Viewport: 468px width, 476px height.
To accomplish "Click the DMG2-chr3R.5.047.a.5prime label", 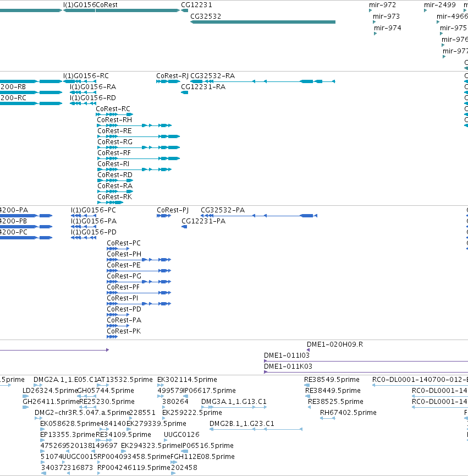I will click(x=82, y=412).
